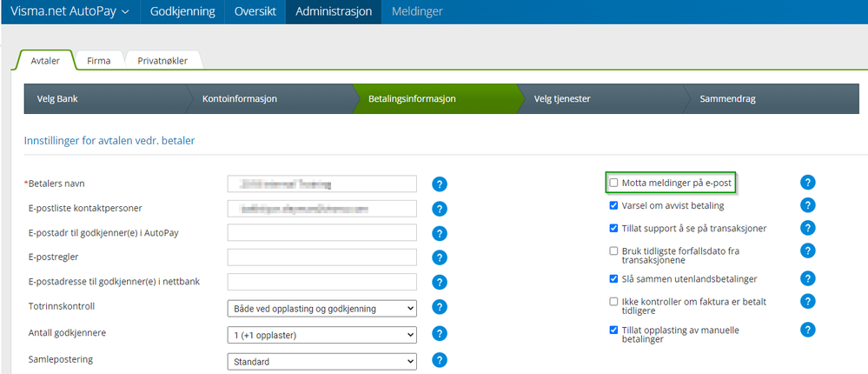Open help for Ikke kontroller om faktura er betalt
This screenshot has width=868, height=374.
[x=808, y=302]
